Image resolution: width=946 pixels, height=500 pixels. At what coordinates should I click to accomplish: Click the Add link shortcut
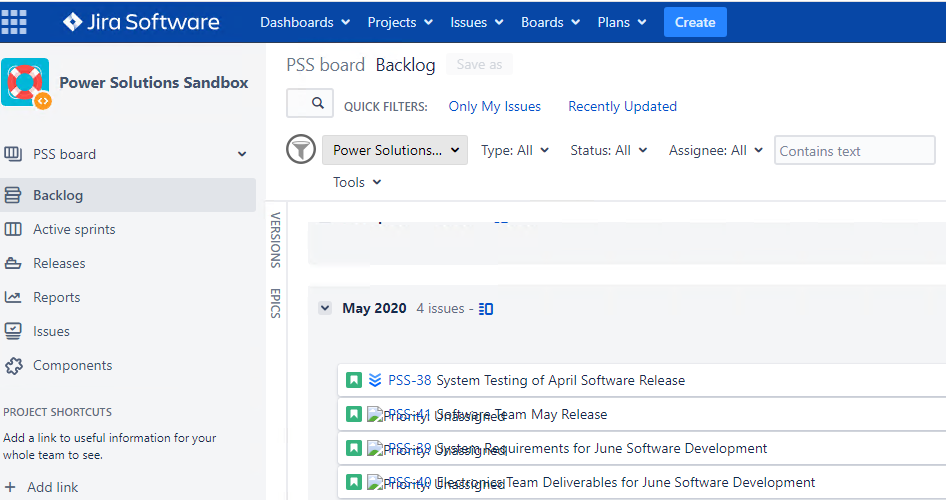[52, 487]
